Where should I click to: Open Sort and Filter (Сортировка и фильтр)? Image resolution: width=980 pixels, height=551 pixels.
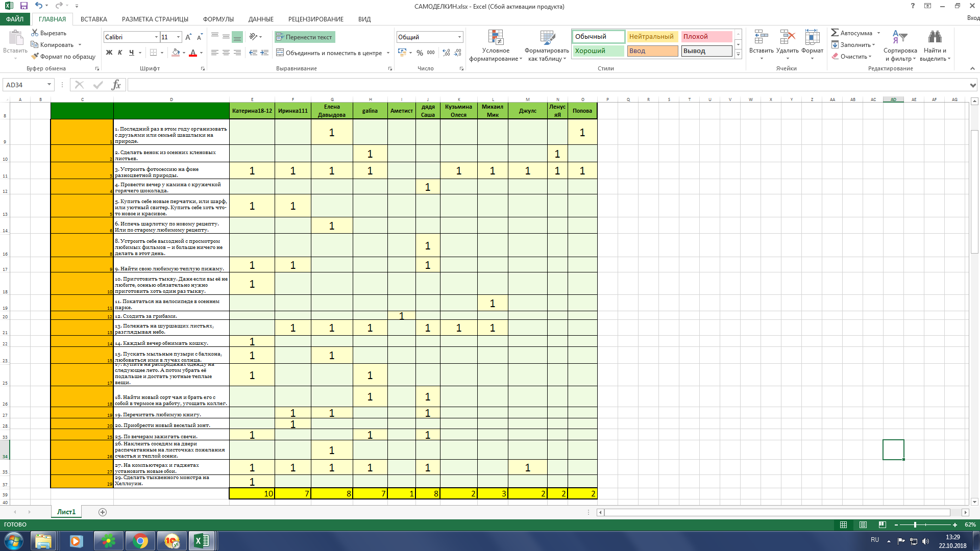900,45
